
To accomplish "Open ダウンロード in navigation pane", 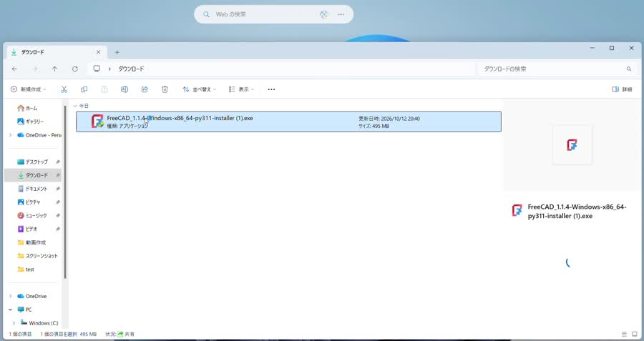I will (32, 175).
